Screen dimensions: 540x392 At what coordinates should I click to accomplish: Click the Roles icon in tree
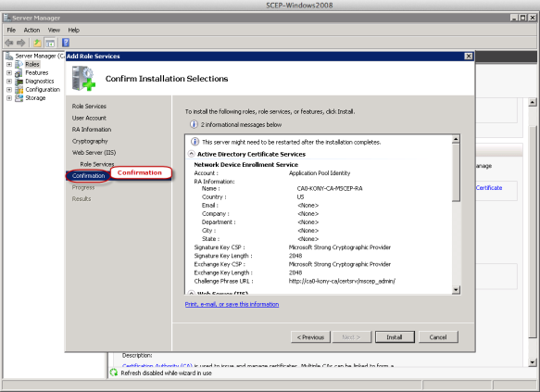point(19,65)
